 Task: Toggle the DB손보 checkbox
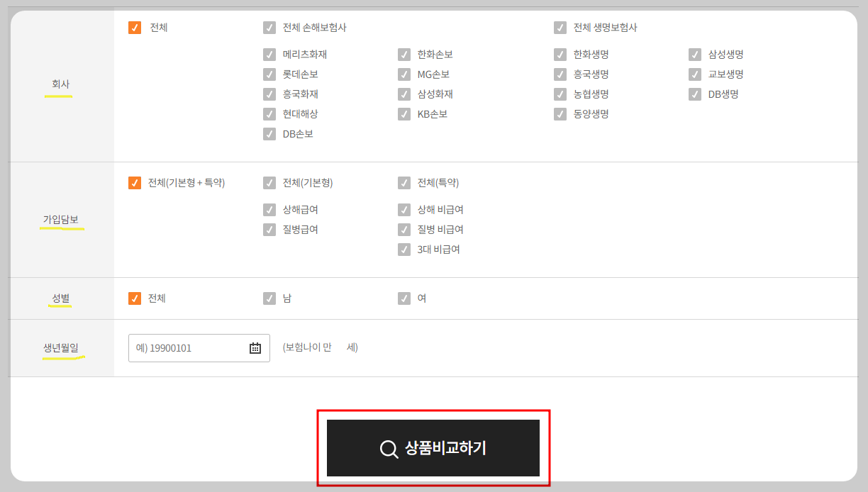(269, 133)
